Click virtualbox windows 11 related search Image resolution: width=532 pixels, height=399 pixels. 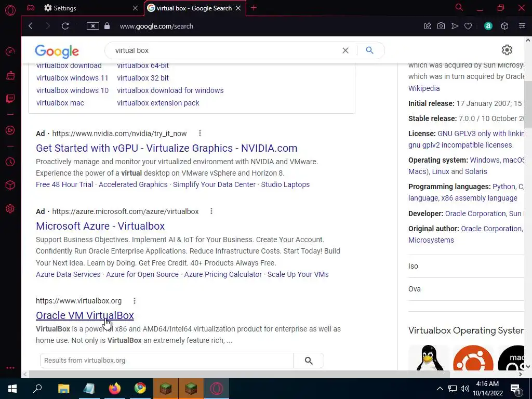click(x=72, y=78)
